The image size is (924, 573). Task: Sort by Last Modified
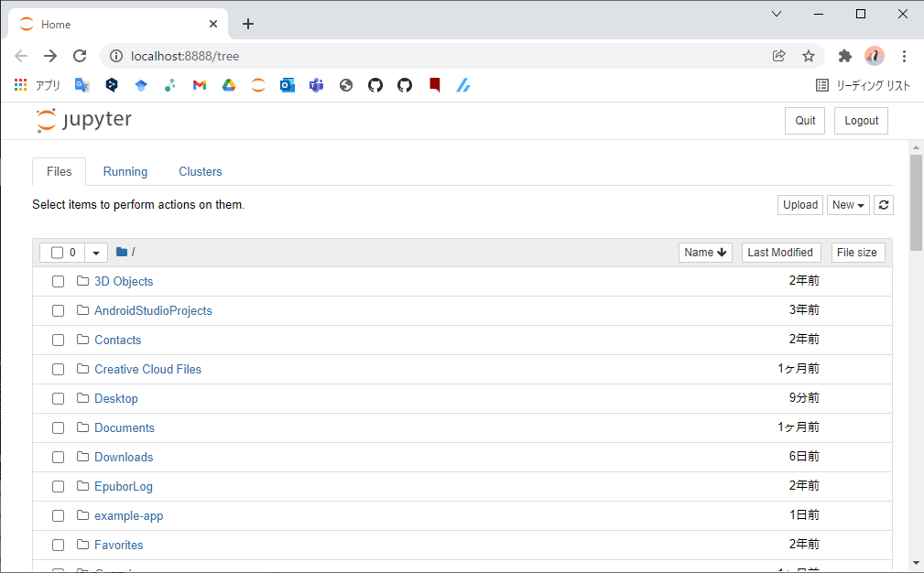pyautogui.click(x=780, y=253)
